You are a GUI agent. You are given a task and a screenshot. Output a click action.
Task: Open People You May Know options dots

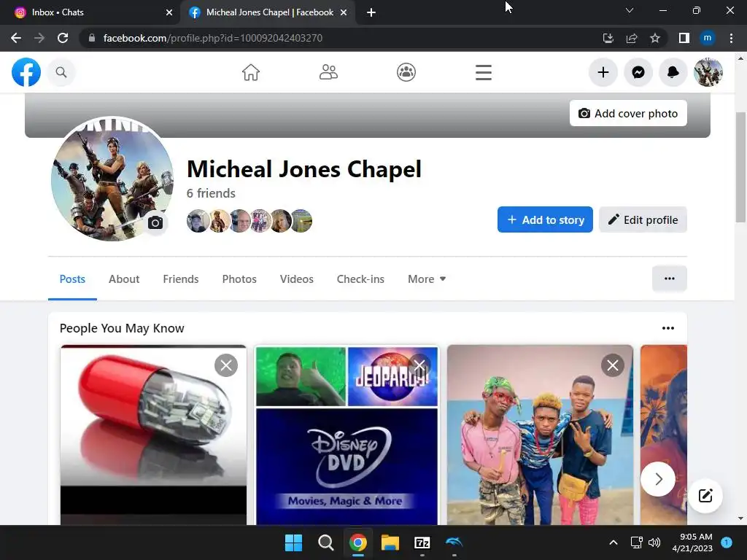point(668,328)
